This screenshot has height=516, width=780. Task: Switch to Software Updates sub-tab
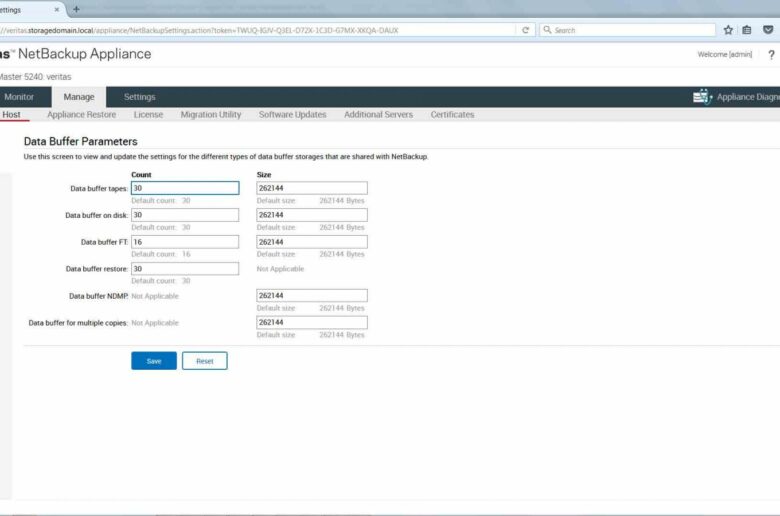point(292,114)
